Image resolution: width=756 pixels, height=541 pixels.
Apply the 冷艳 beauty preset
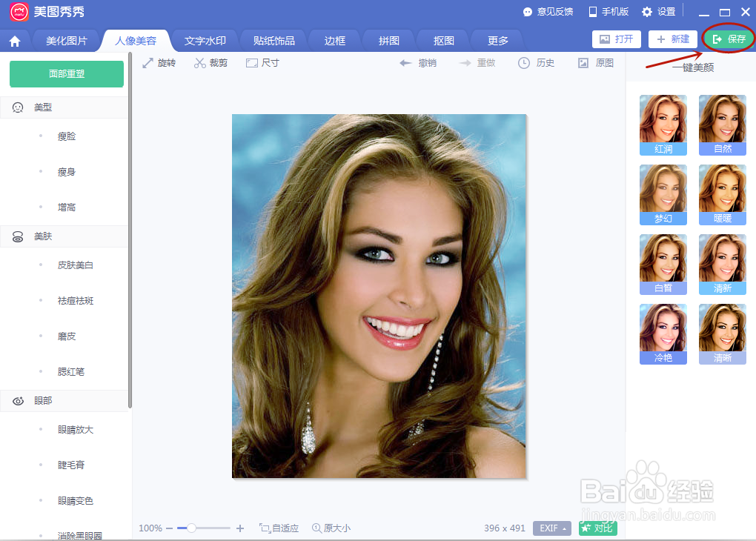663,333
